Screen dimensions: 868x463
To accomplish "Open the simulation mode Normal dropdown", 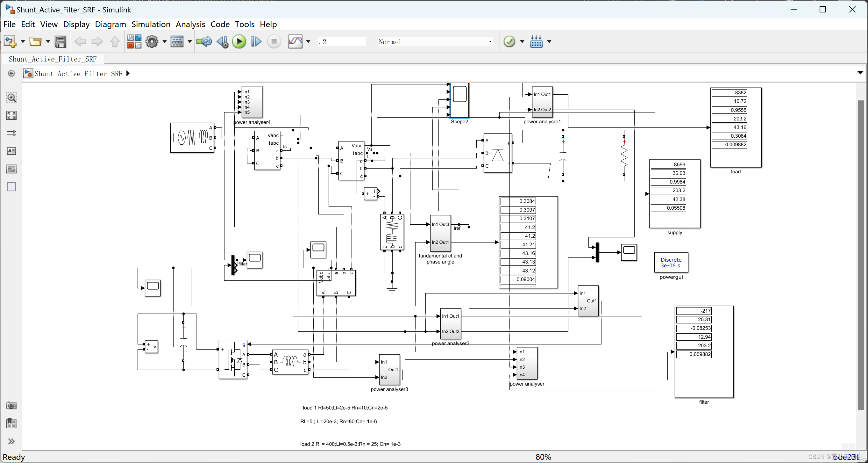I will click(x=435, y=41).
